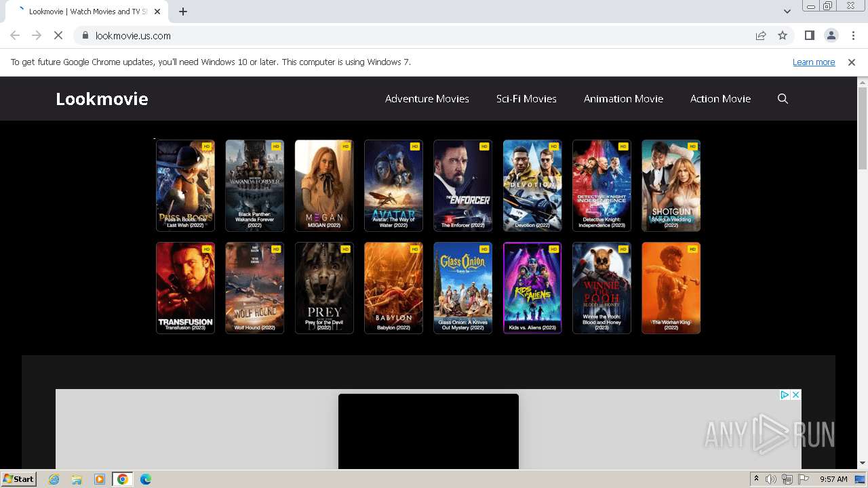
Task: Open the Chrome side panel
Action: [809, 35]
